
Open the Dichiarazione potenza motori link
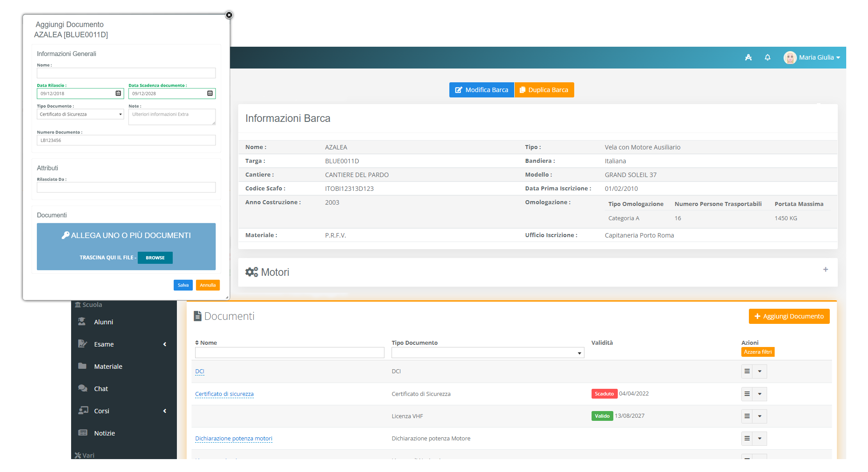234,439
